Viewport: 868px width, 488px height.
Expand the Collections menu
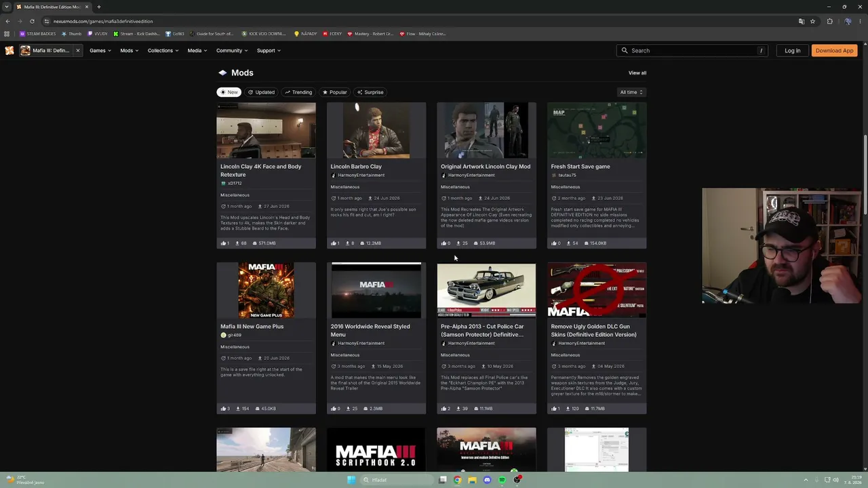(163, 50)
